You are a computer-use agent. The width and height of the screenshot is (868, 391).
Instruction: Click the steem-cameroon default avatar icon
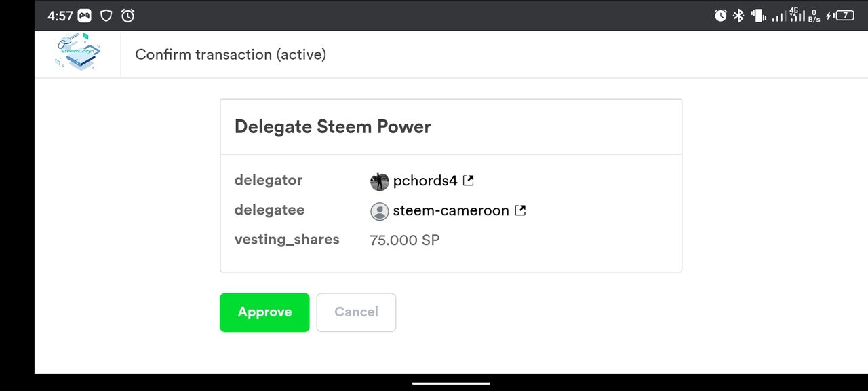point(379,211)
